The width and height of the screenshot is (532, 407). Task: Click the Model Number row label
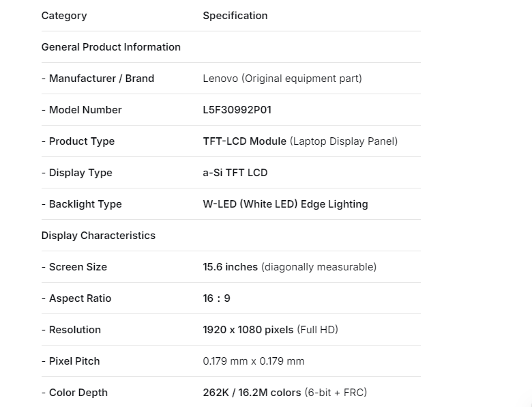(81, 110)
